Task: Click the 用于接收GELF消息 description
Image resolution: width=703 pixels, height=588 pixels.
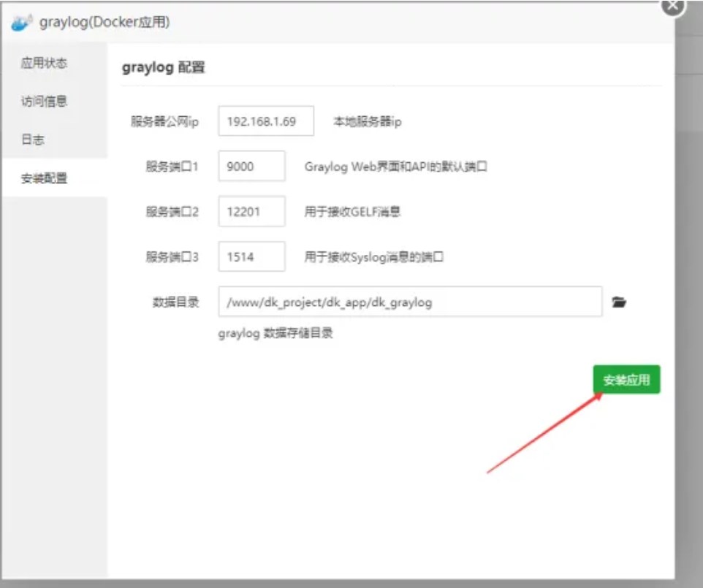Action: coord(352,212)
